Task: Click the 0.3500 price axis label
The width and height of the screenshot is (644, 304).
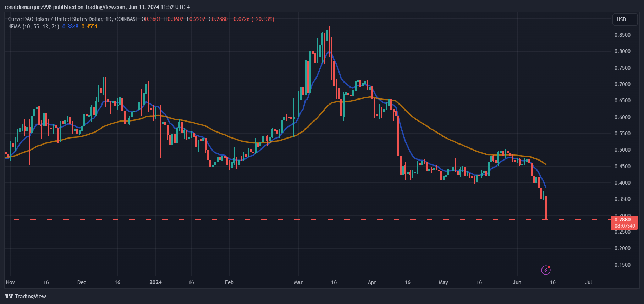Action: pos(622,199)
